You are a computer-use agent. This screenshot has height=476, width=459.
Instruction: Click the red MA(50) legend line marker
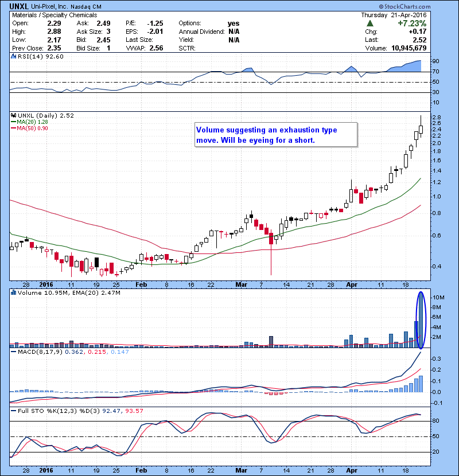point(13,128)
